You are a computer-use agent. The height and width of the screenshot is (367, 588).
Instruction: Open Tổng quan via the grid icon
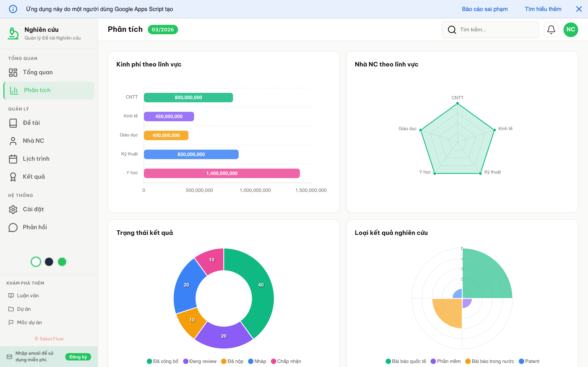13,72
